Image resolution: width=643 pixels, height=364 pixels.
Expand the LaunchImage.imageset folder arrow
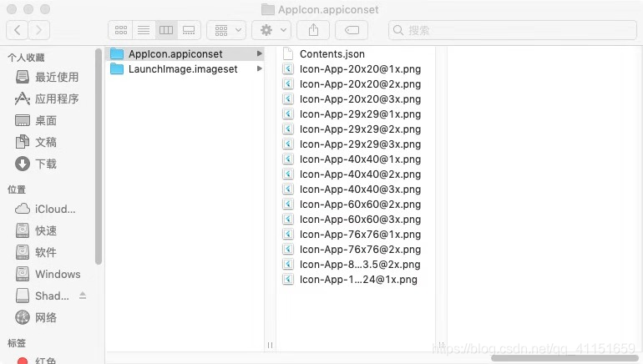coord(259,68)
